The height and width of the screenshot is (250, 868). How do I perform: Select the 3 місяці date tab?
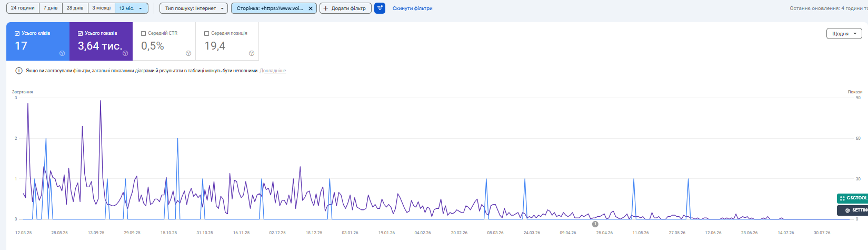click(102, 8)
